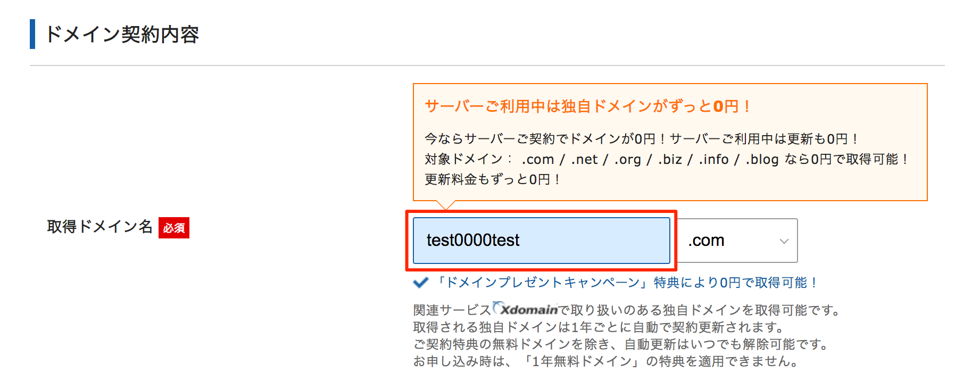Click the 1年ごとに自動で契約更新 note
This screenshot has height=380, width=980.
599,327
